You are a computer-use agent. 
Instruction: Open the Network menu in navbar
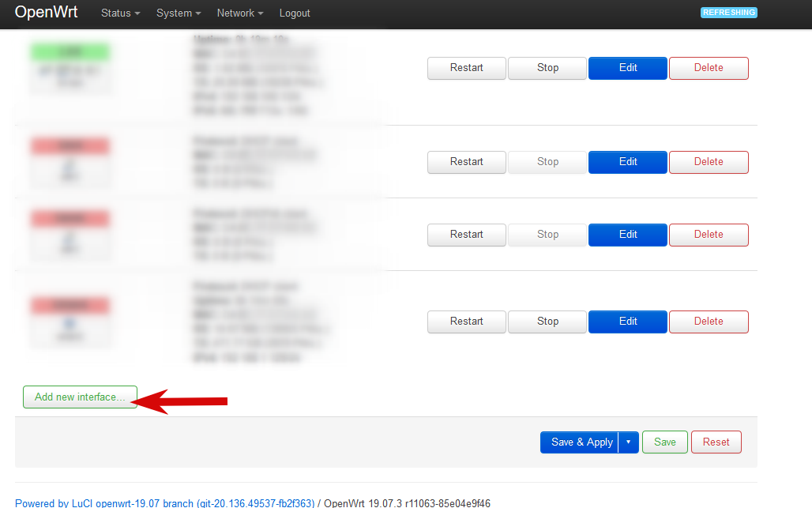click(x=239, y=13)
